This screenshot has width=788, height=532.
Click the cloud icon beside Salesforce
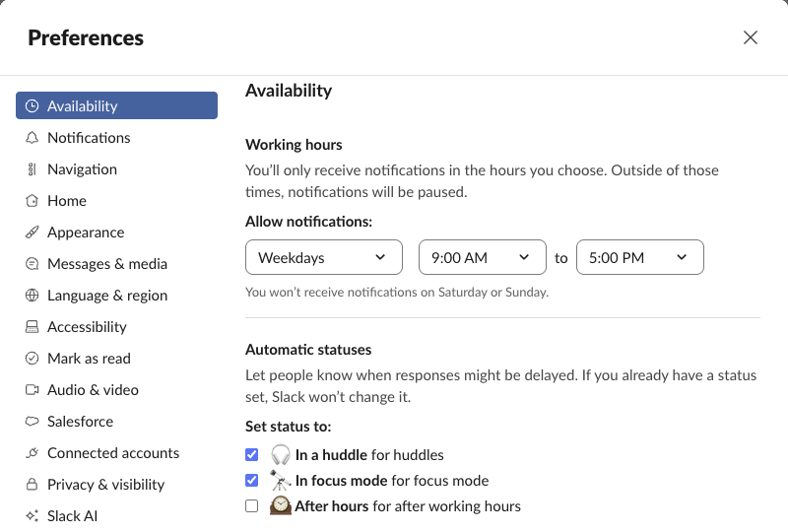click(33, 422)
